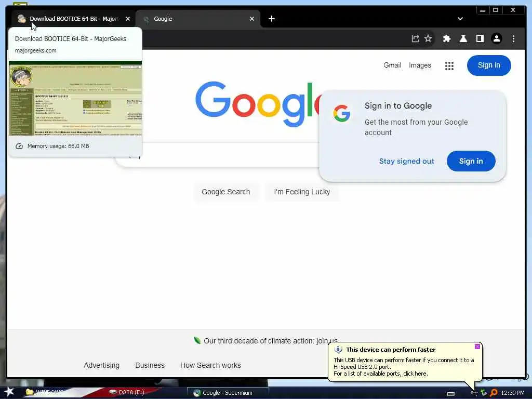The height and width of the screenshot is (399, 532).
Task: Click Sign in inside the popup
Action: point(471,161)
